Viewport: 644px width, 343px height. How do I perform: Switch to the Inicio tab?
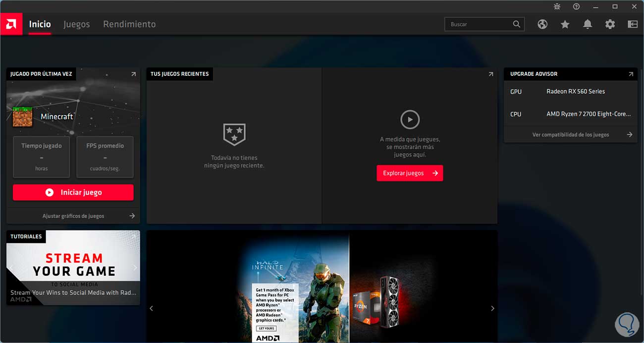click(x=40, y=24)
